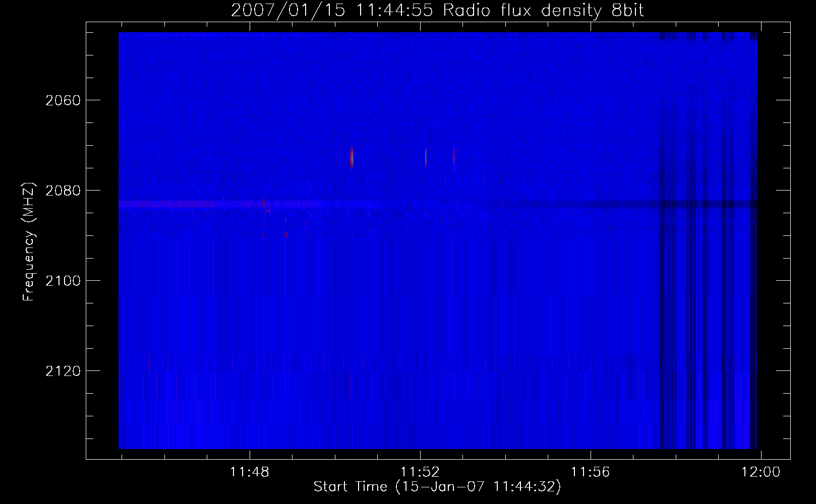This screenshot has height=504, width=816.
Task: Click the plot title "2007/01/15 11:44:55 Radio flux density 8bit"
Action: coord(437,11)
